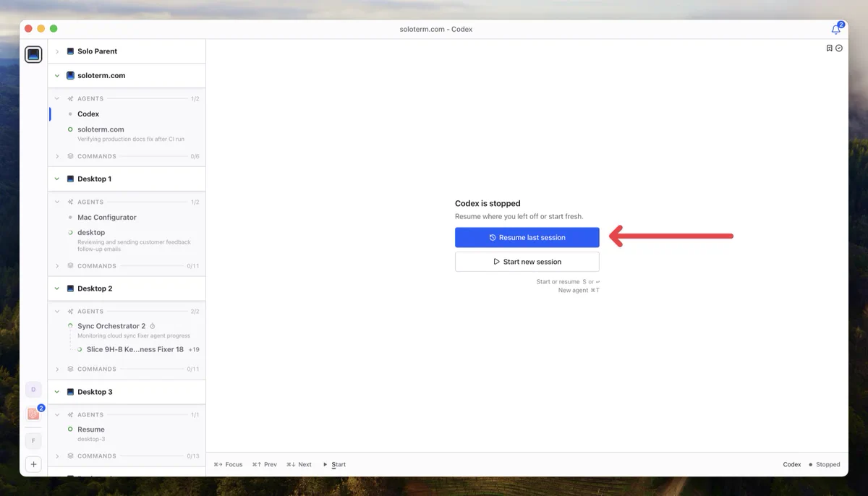This screenshot has width=868, height=496.
Task: Click Focus shortcut in the bottom bar
Action: [228, 464]
